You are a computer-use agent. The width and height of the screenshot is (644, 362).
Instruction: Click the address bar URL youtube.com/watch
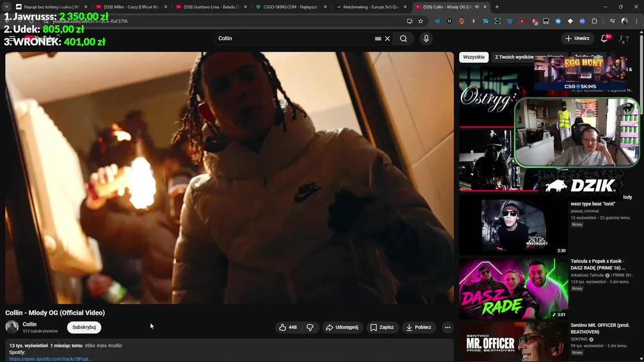(90, 21)
